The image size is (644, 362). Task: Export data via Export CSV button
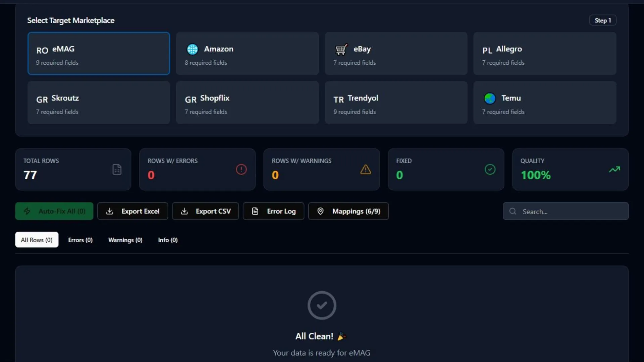click(x=205, y=211)
